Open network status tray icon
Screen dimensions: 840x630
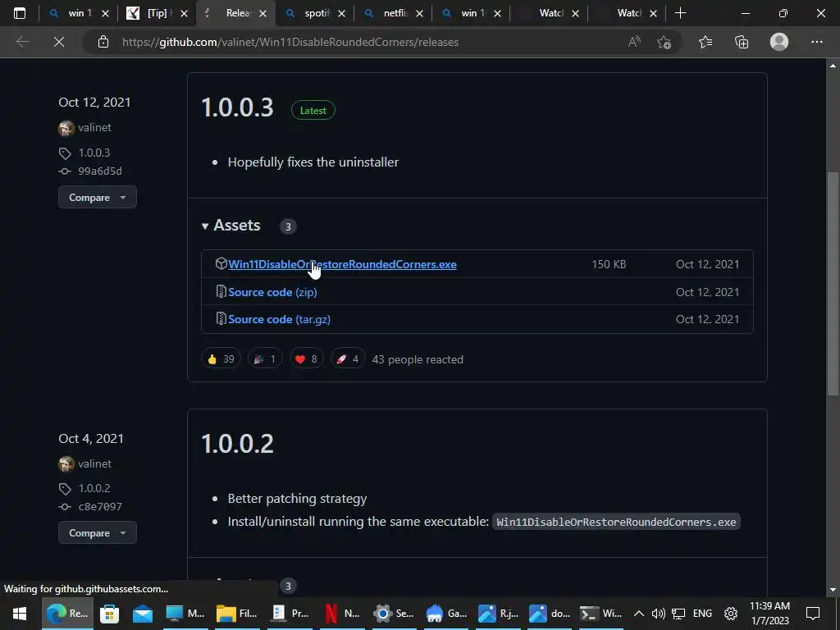coord(678,614)
